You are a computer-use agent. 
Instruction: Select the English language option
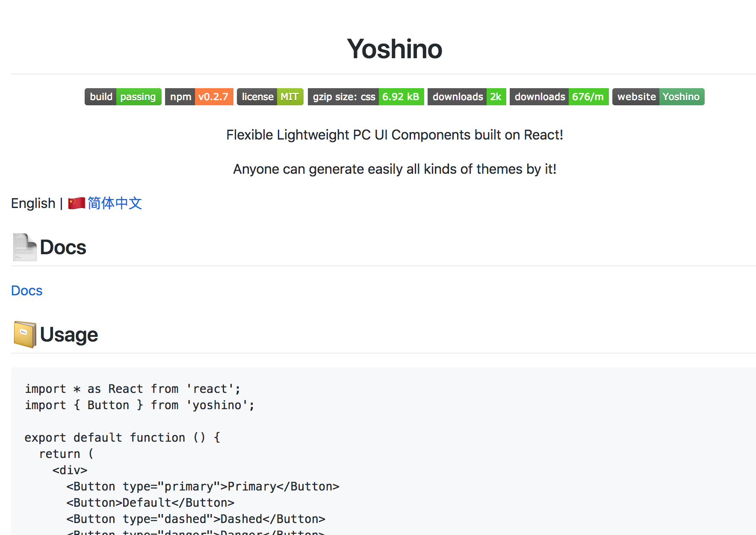33,203
